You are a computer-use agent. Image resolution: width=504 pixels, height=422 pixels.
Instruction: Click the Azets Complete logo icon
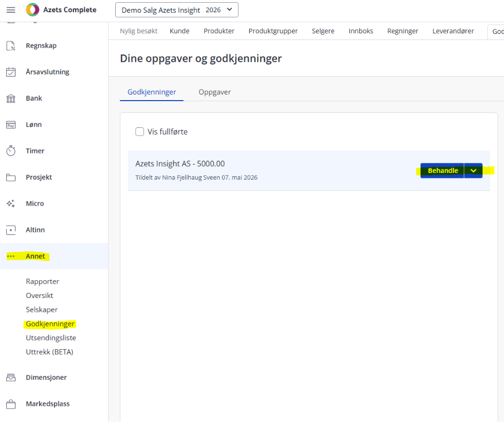pyautogui.click(x=32, y=9)
